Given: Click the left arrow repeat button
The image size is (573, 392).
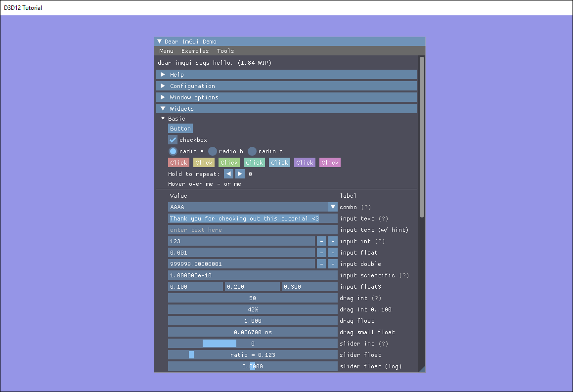Looking at the screenshot, I should pos(228,174).
